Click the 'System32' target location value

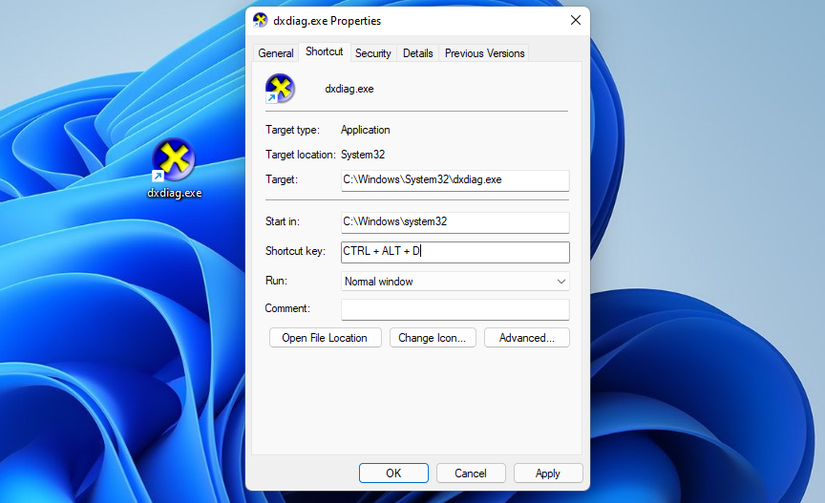tap(363, 155)
